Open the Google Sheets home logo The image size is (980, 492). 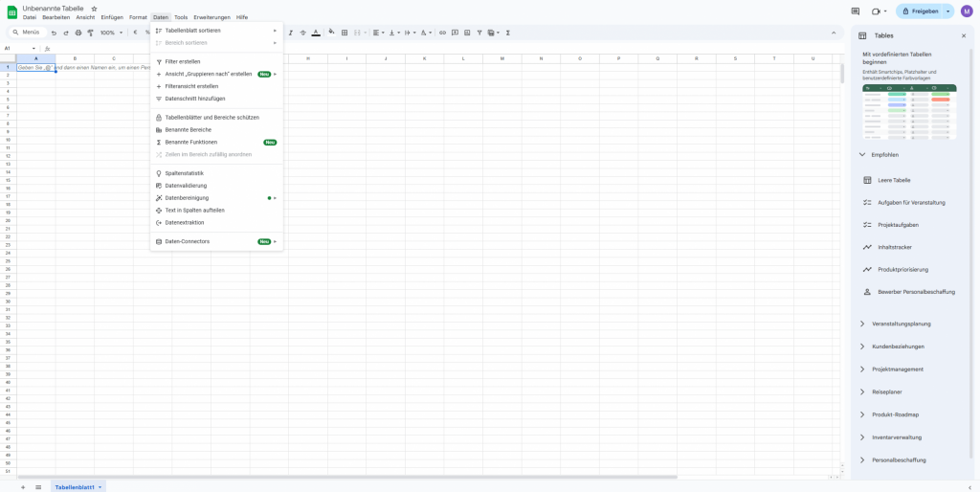point(11,11)
